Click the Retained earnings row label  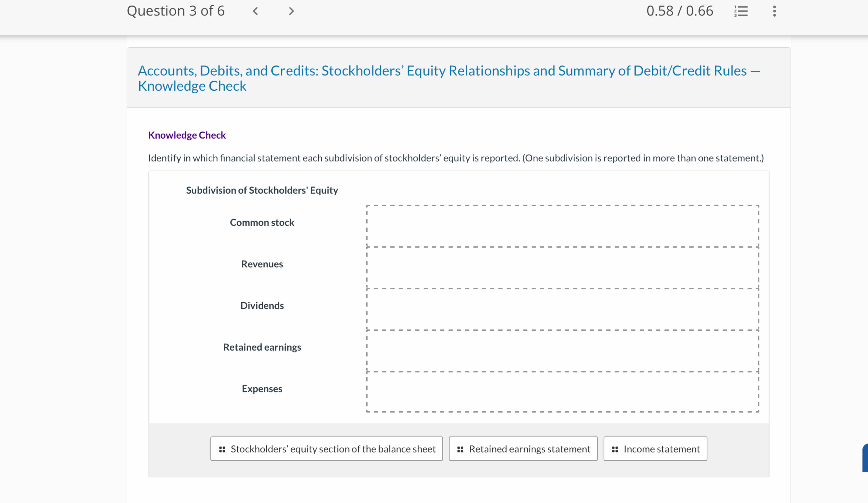(262, 347)
